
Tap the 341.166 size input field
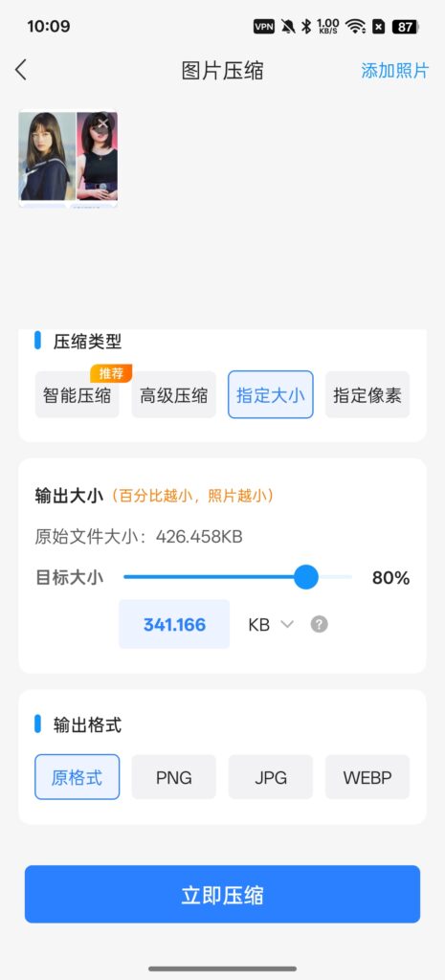(x=174, y=624)
